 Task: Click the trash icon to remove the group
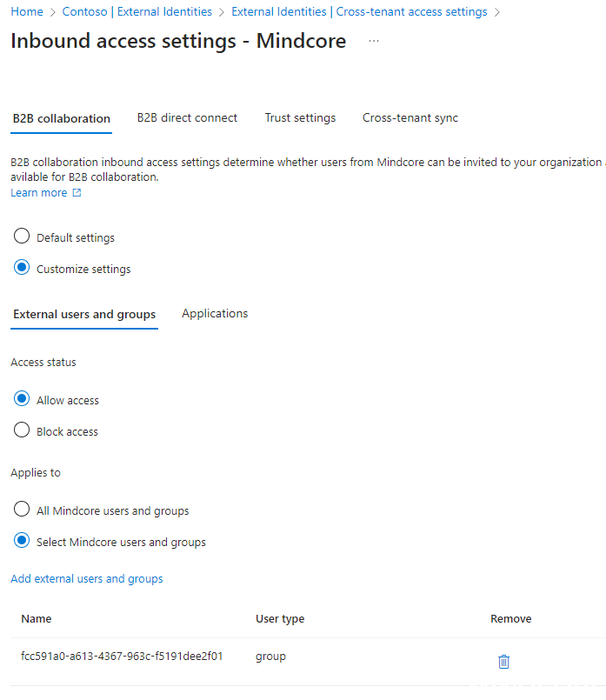(x=503, y=662)
